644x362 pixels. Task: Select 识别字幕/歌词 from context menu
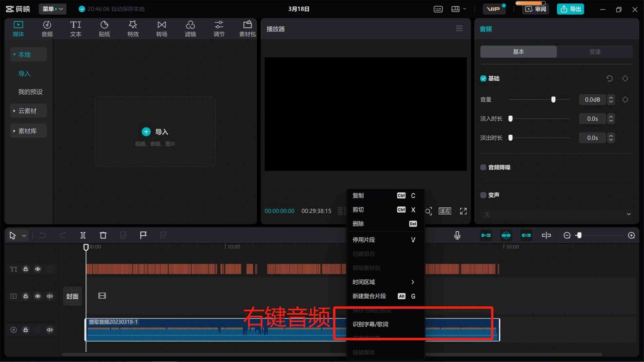click(371, 324)
